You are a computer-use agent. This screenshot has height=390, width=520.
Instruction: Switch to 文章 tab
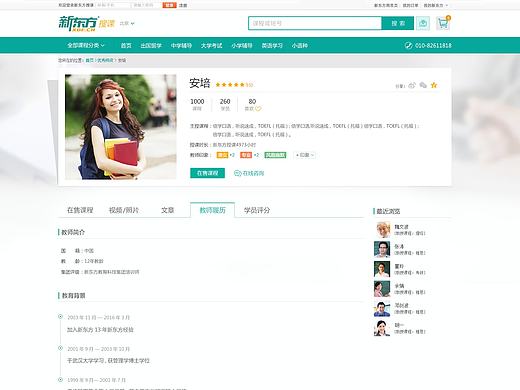point(168,210)
